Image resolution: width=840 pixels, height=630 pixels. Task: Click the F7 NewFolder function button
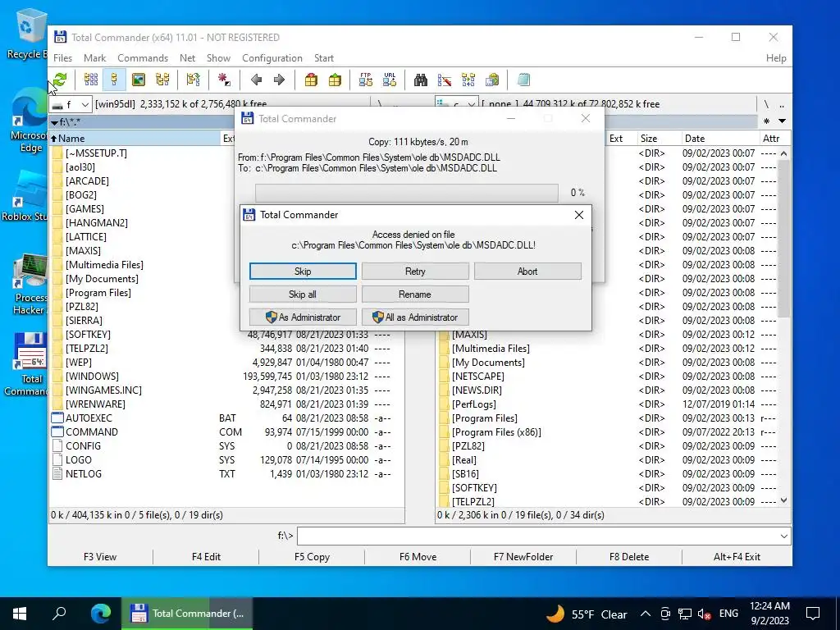[x=523, y=557]
